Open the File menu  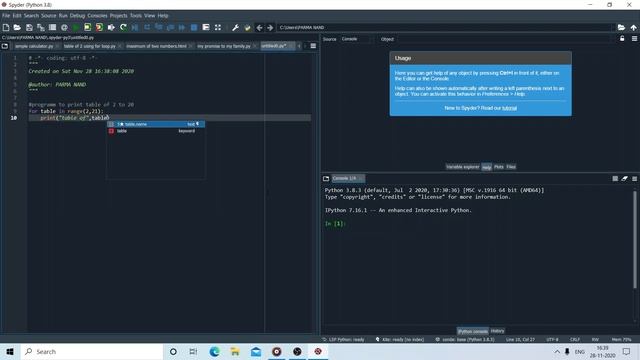[6, 16]
